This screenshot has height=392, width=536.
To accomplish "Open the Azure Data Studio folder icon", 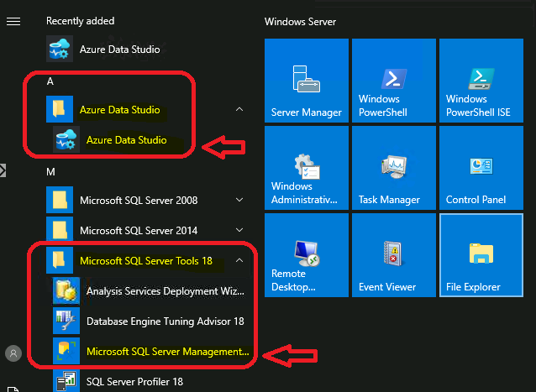I will click(x=60, y=109).
